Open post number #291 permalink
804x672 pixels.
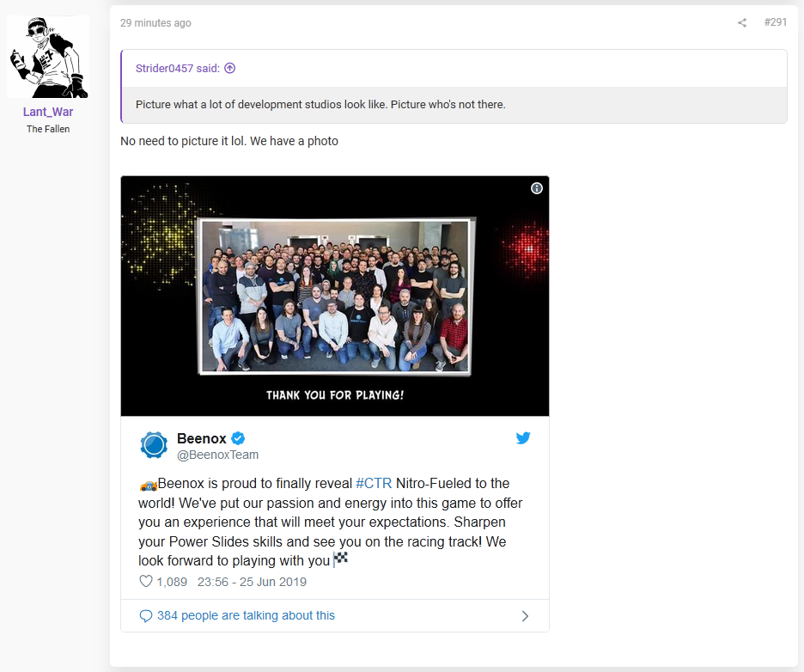point(776,22)
